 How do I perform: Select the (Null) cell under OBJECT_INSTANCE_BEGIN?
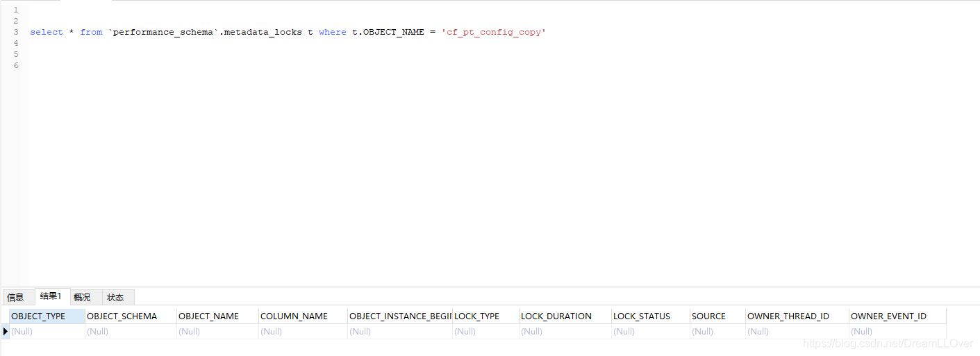(x=400, y=331)
